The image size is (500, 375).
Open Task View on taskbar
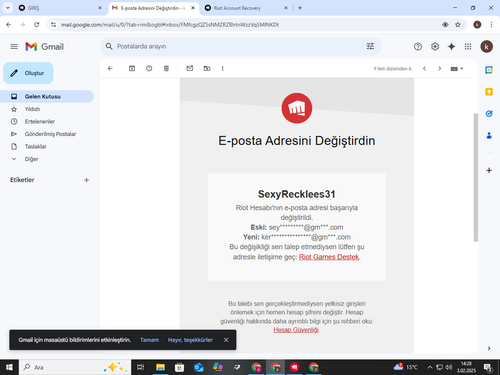pos(141,367)
